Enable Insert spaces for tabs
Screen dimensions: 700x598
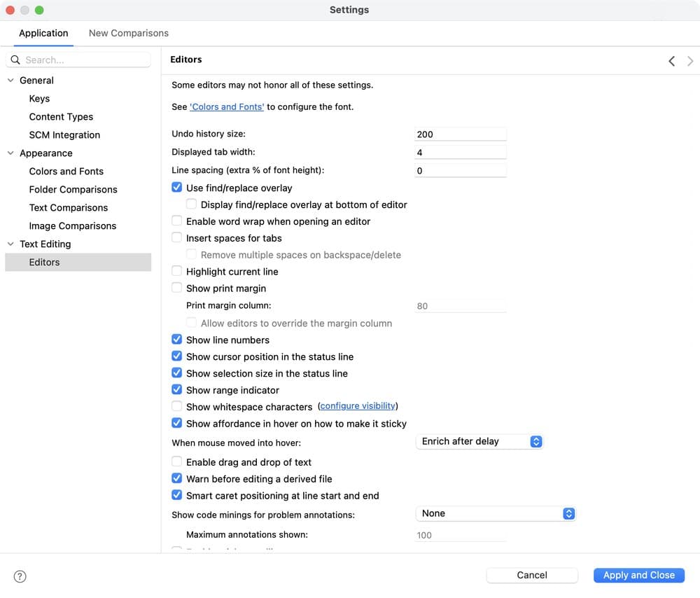click(x=177, y=237)
